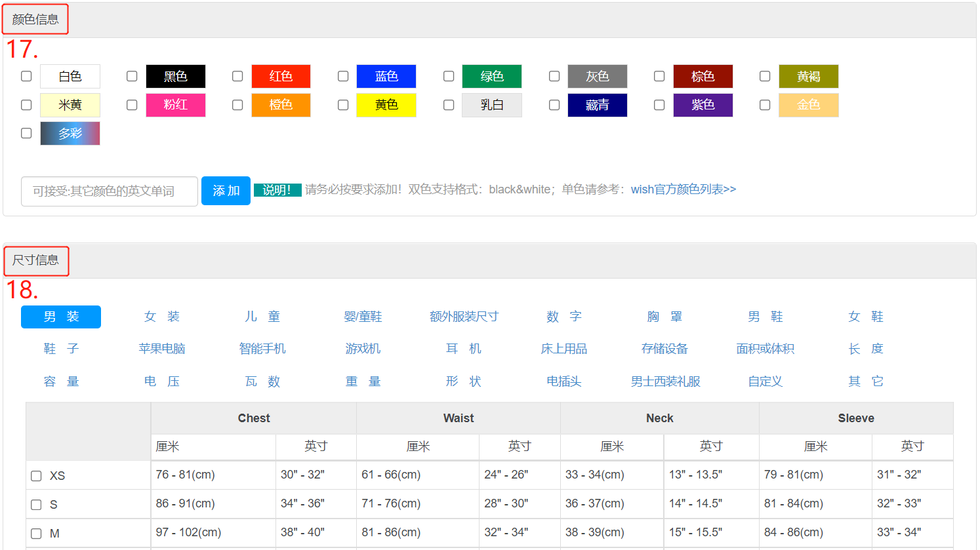Pick the 红色 red swatch
The image size is (980, 550).
coord(281,76)
